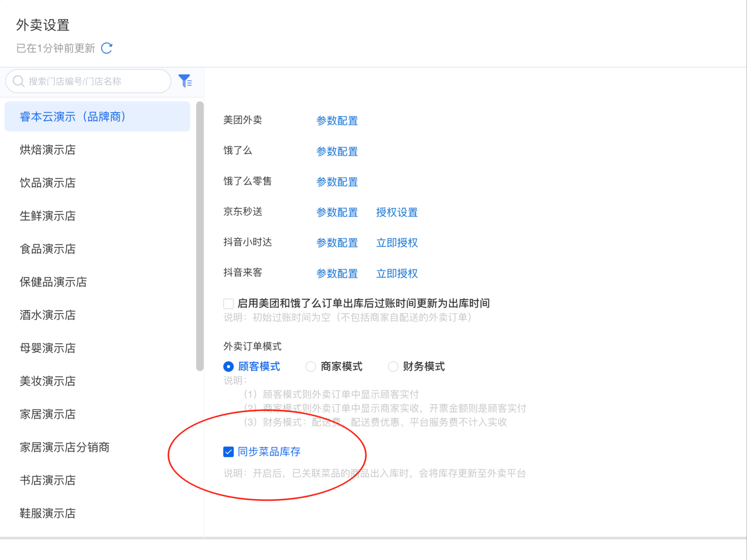The height and width of the screenshot is (560, 747).
Task: Open 美团外卖 参数配置 link
Action: (337, 121)
